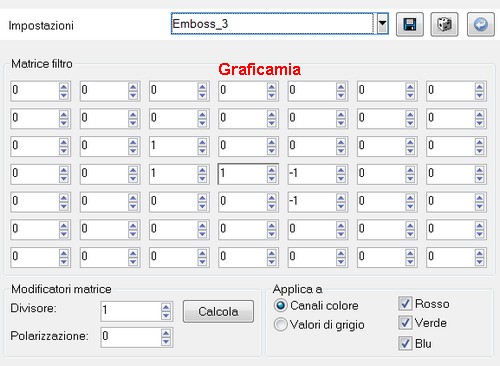Open the Impostazioni presets dropdown arrow

(382, 24)
